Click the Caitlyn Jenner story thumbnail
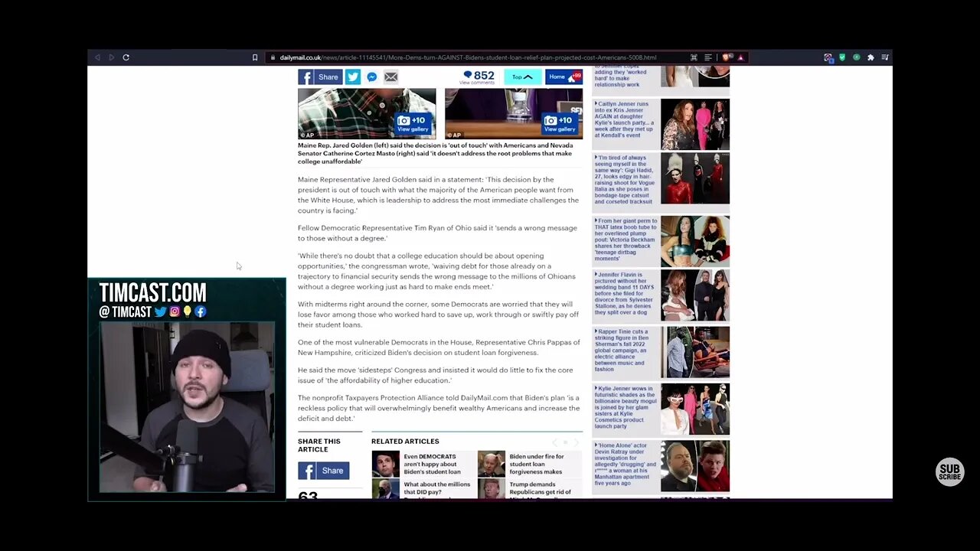980x551 pixels. 695,124
